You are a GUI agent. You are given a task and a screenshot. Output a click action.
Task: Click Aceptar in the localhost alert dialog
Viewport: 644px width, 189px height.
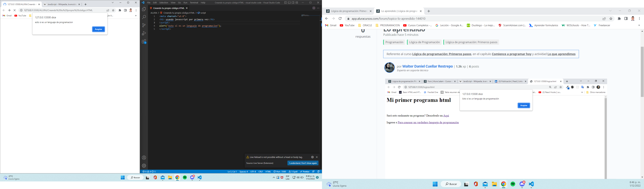[98, 29]
